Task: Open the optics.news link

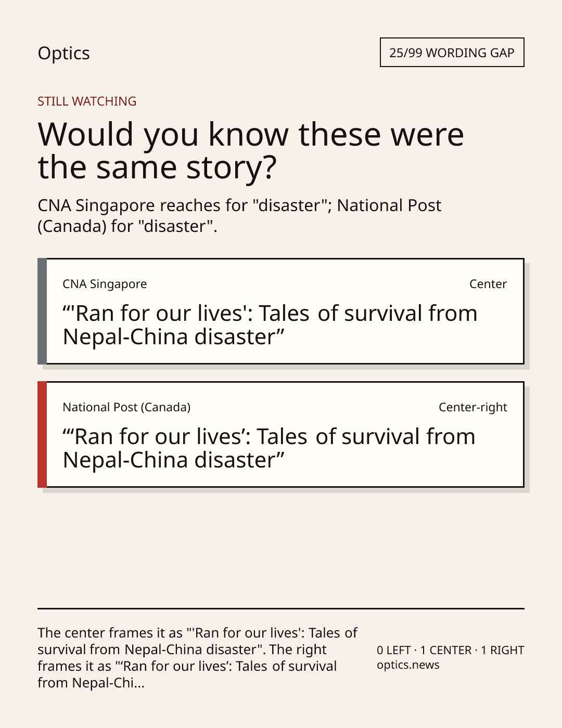Action: (408, 665)
